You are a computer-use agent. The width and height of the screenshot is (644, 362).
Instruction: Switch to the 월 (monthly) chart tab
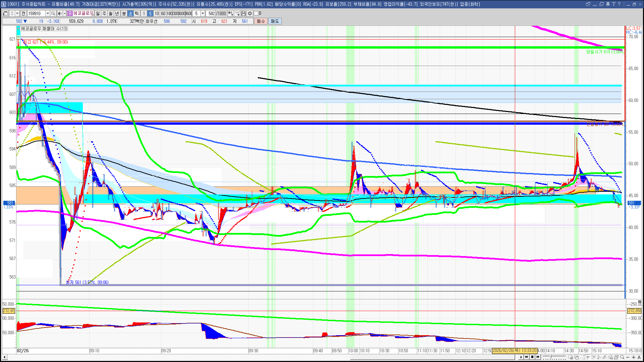(x=110, y=13)
